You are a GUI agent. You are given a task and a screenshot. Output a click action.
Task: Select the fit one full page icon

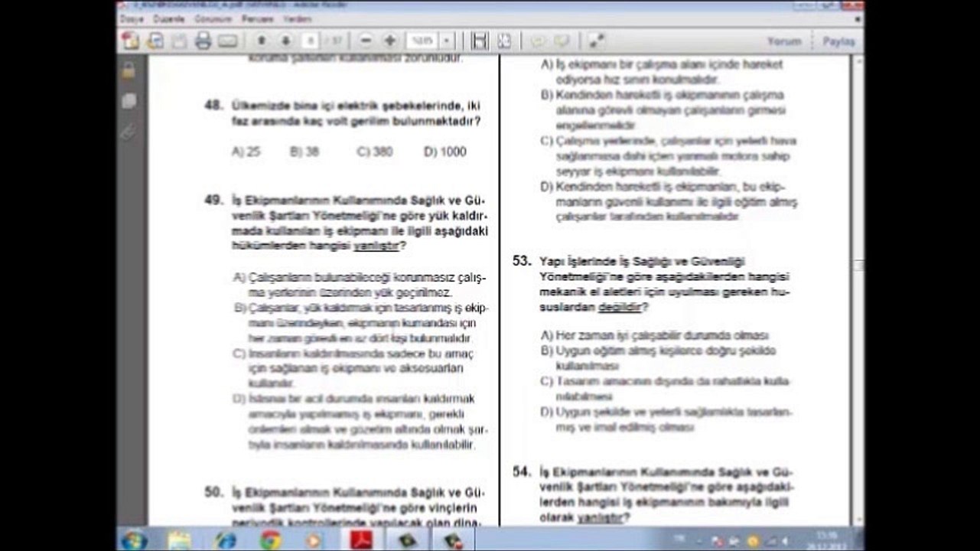click(x=504, y=41)
